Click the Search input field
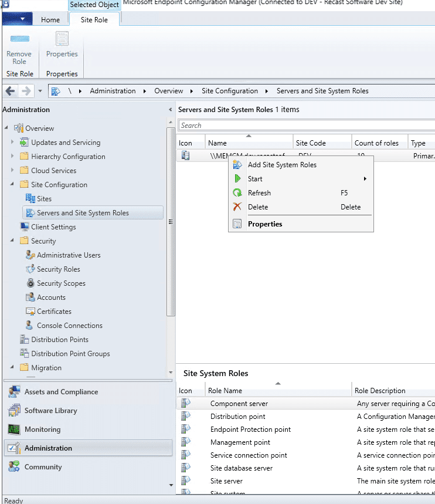The height and width of the screenshot is (504, 435). pos(305,126)
